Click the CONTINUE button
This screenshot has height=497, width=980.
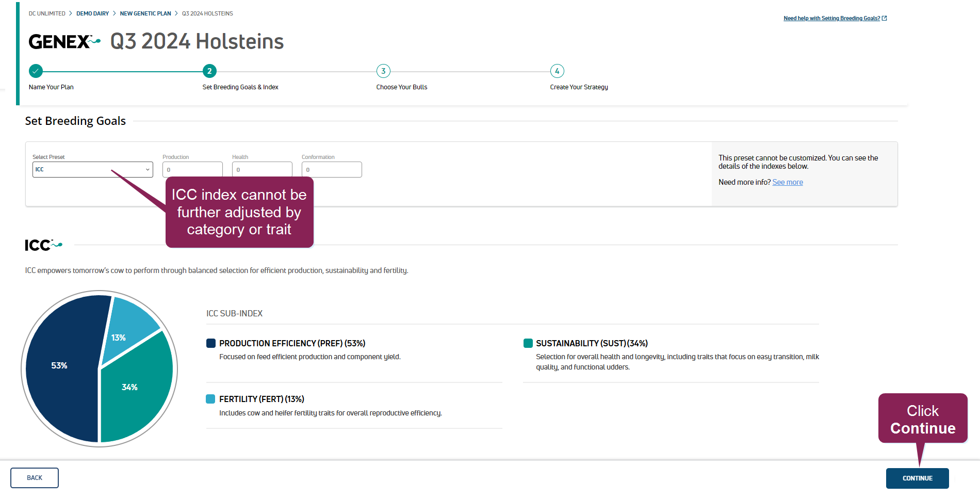[917, 478]
